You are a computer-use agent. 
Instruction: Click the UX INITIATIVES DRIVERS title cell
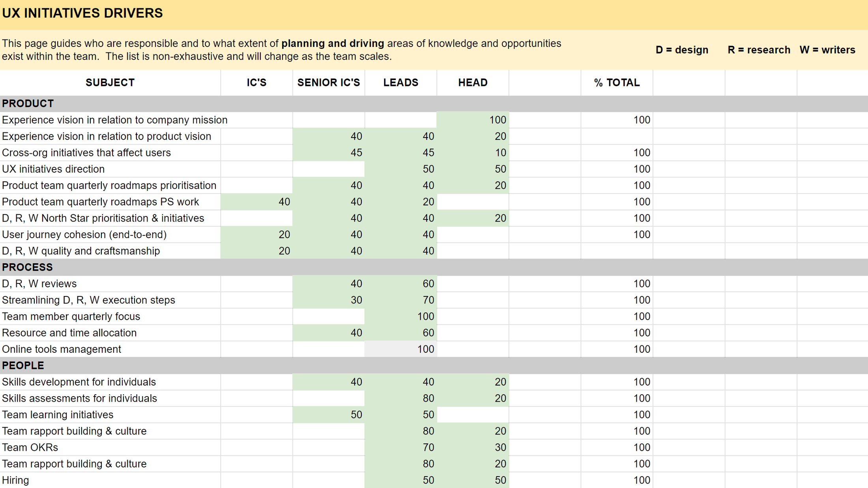tap(82, 13)
